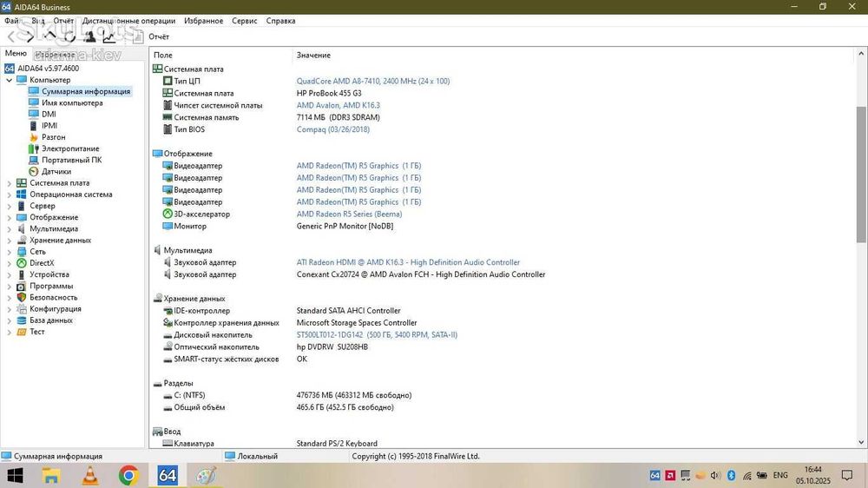Image resolution: width=868 pixels, height=488 pixels.
Task: Click the Wi-Fi network tray icon
Action: [x=746, y=475]
